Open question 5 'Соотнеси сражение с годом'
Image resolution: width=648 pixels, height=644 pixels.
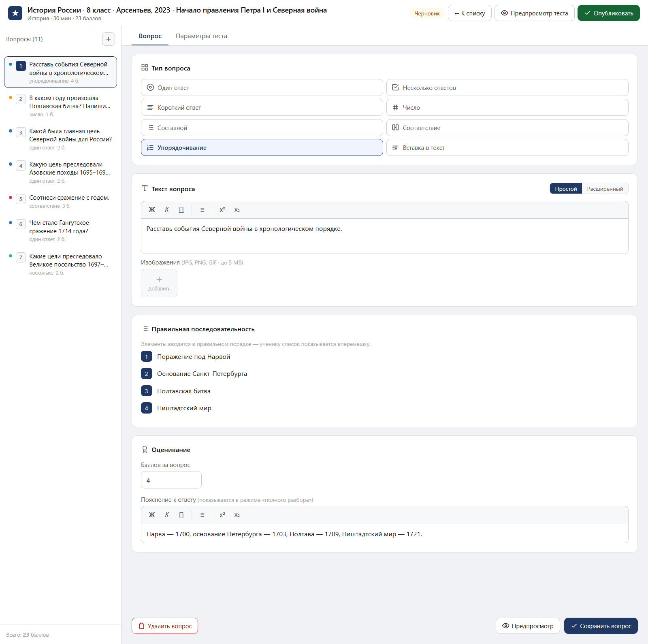click(60, 201)
